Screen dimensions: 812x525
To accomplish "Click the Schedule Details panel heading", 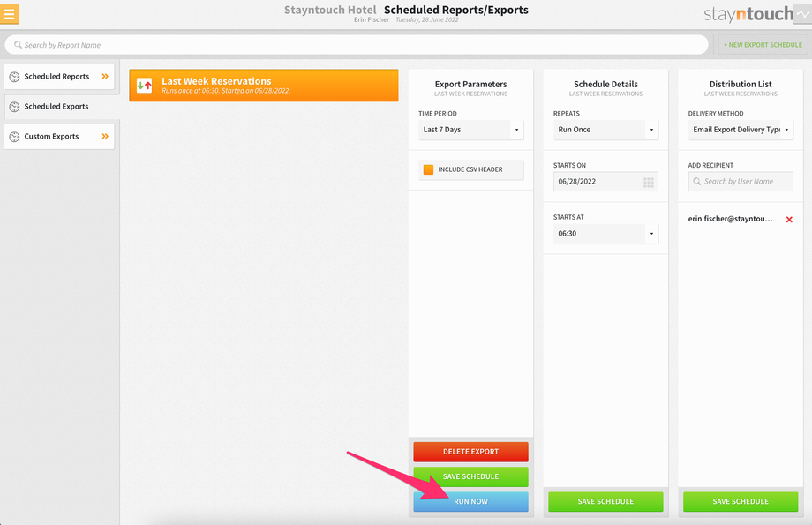I will (605, 84).
